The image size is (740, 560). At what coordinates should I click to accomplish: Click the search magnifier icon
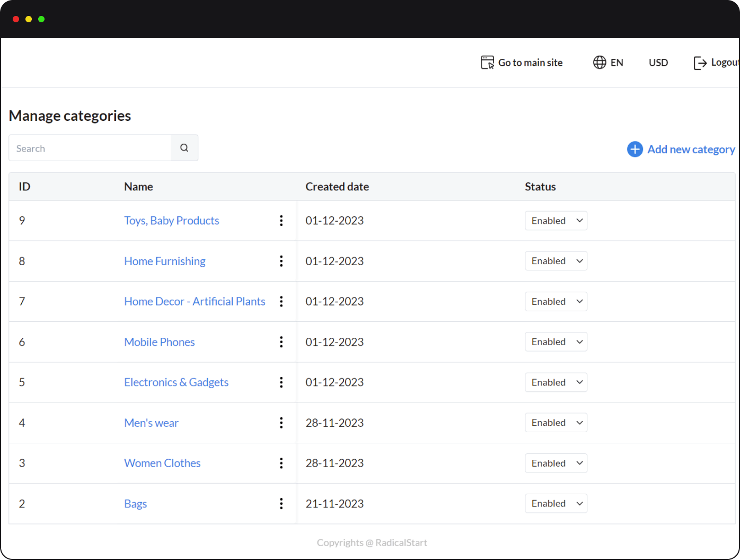184,147
